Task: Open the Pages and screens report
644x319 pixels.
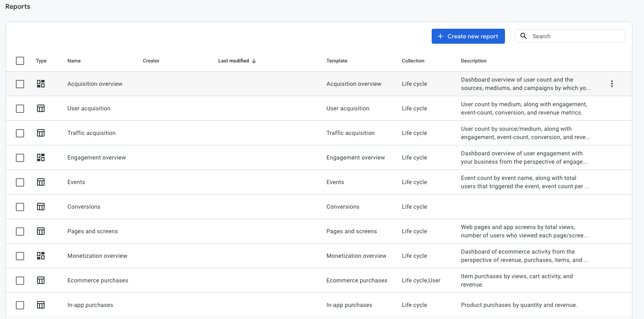Action: point(92,231)
